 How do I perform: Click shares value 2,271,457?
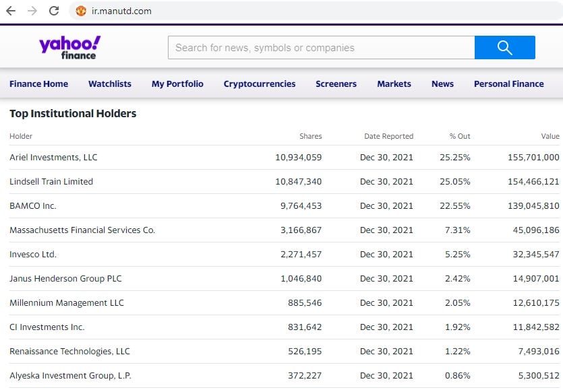coord(301,255)
